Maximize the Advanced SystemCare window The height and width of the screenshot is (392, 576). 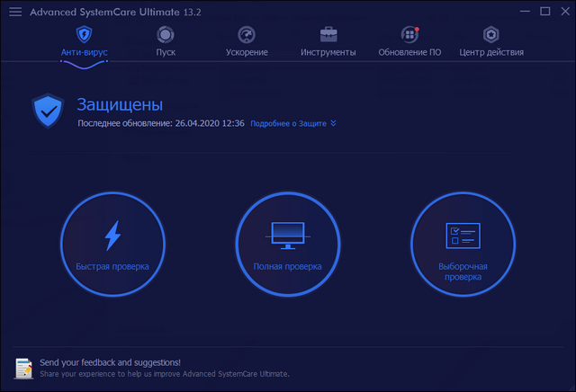click(544, 12)
